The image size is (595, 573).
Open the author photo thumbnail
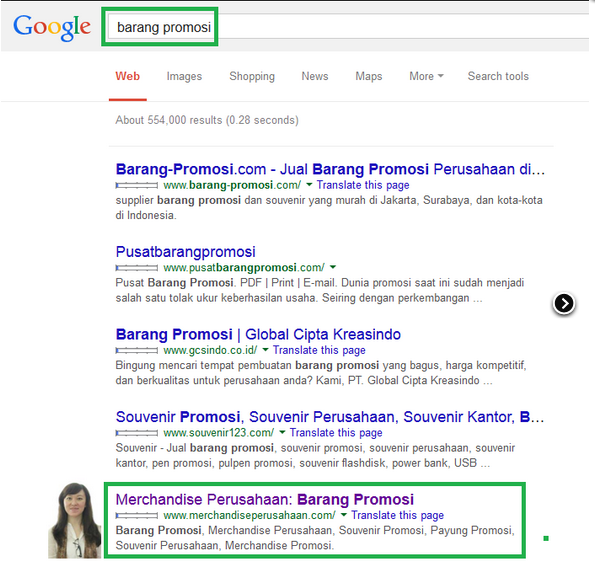pos(75,520)
